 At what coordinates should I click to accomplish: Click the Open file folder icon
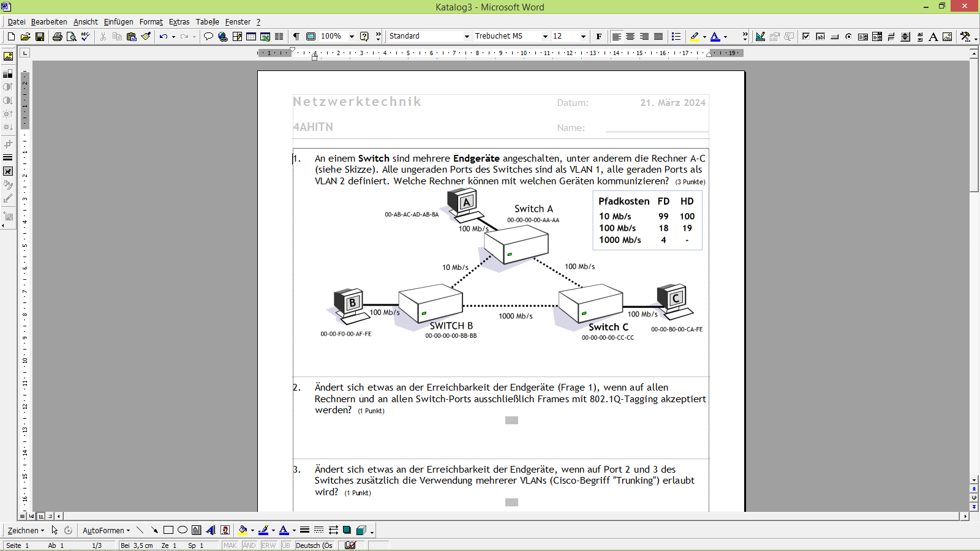point(25,37)
